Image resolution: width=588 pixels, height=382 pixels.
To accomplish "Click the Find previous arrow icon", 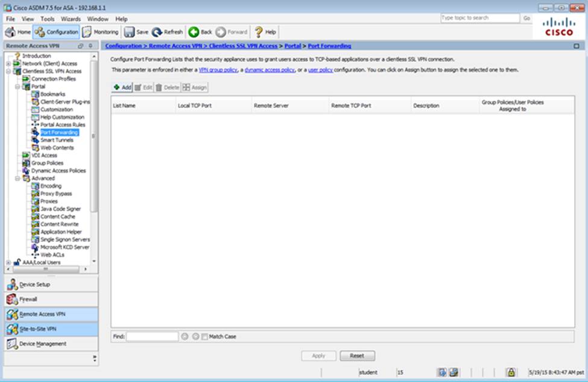I will 185,337.
